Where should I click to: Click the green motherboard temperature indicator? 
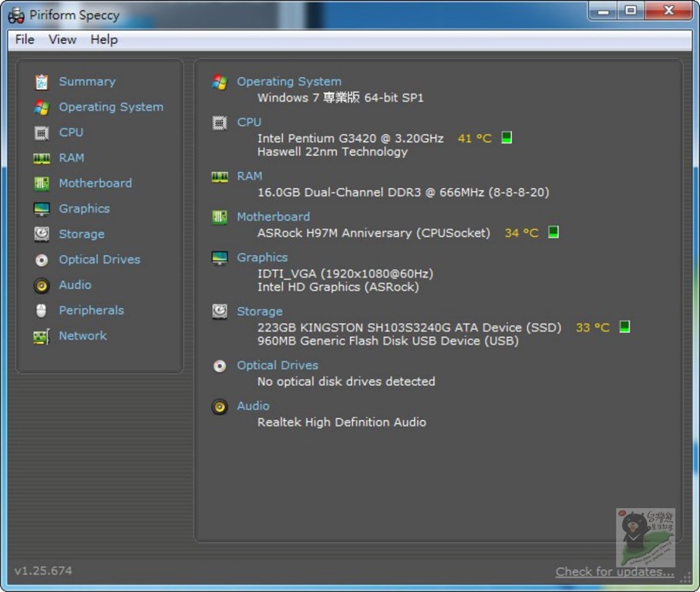point(553,232)
